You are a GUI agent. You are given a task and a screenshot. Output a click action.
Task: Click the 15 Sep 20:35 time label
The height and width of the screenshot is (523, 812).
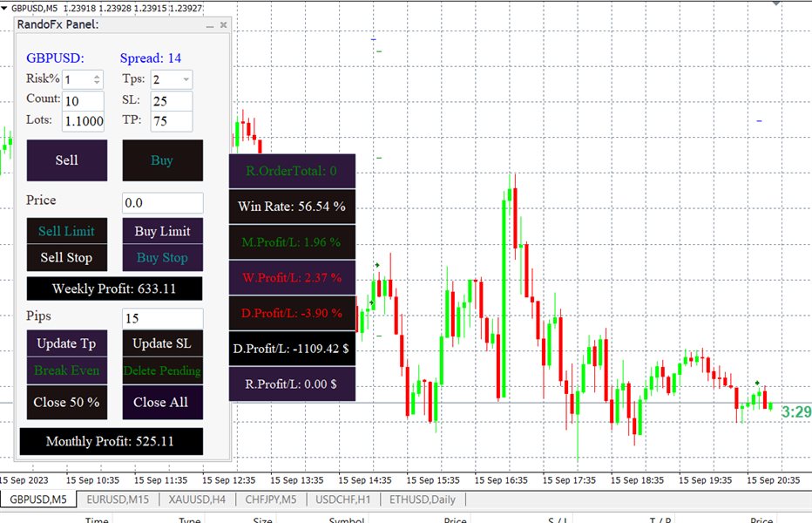coord(773,480)
